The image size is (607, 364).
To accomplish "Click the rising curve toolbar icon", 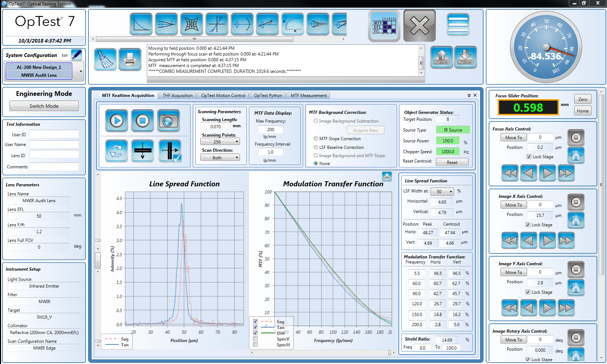I will tap(293, 24).
